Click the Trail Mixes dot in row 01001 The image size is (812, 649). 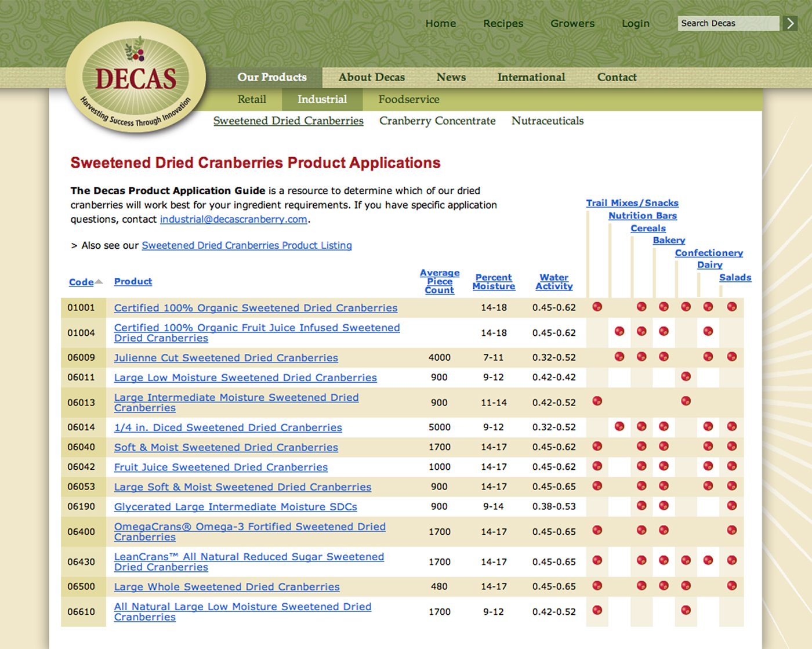pyautogui.click(x=597, y=307)
